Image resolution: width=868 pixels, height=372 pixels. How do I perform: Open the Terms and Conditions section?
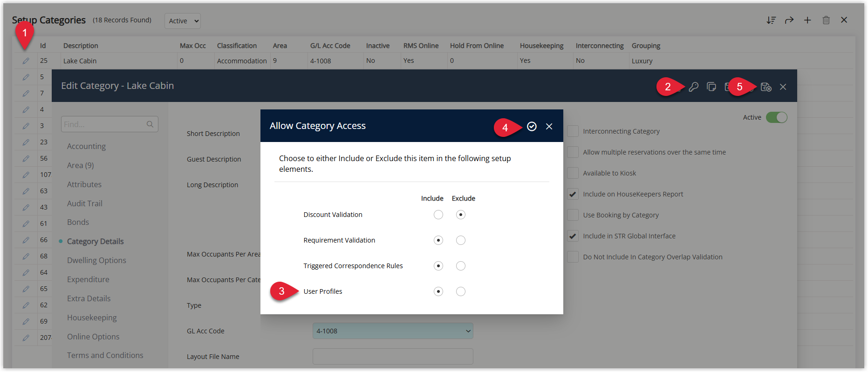click(105, 355)
